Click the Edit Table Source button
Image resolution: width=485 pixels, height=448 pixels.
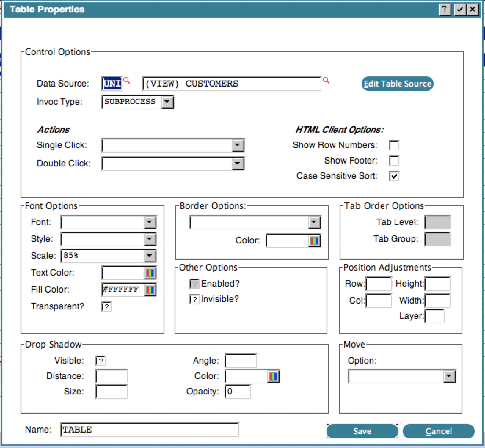397,84
